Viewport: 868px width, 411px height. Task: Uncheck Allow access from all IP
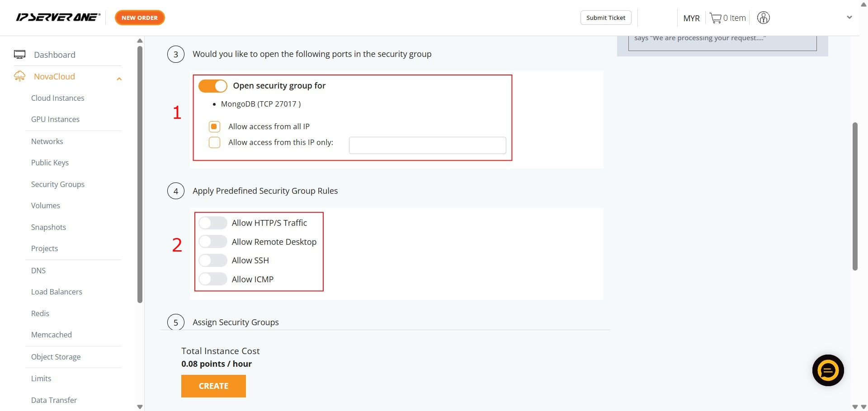tap(215, 126)
